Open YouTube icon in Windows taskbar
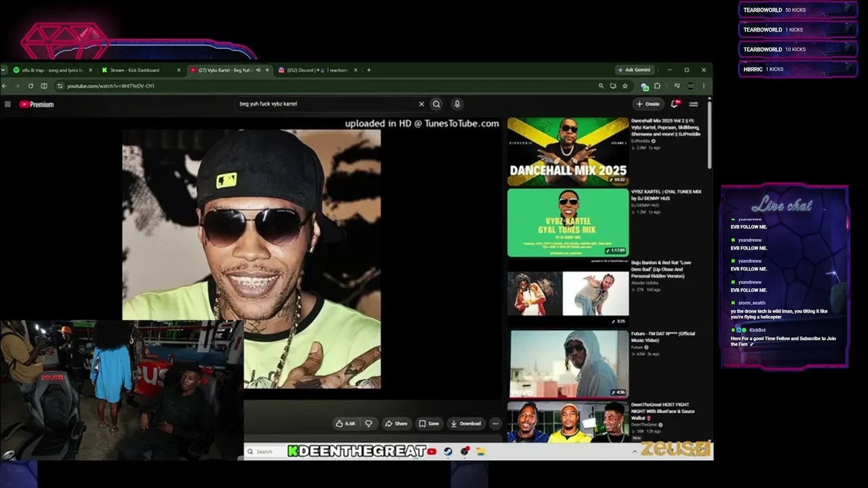The height and width of the screenshot is (488, 868). pos(432,451)
